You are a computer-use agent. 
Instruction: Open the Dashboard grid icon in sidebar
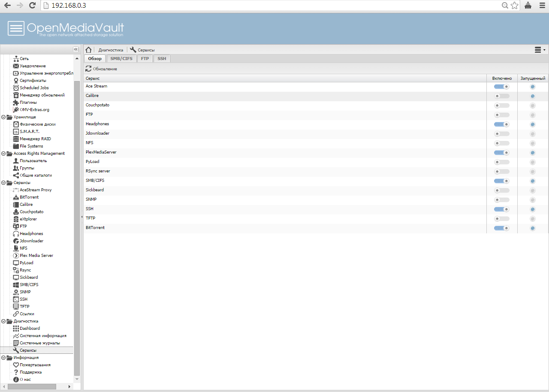[x=16, y=329]
